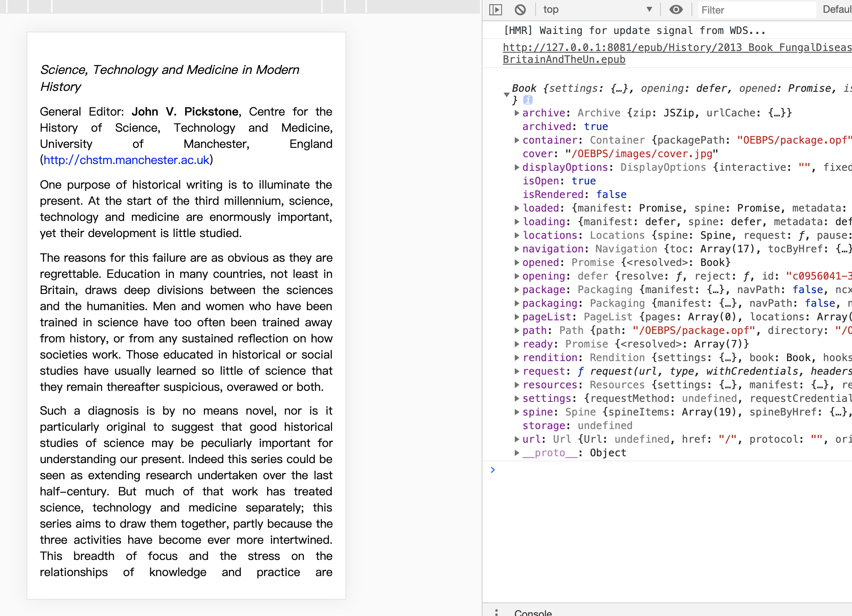
Task: Expand the loading property
Action: 516,222
